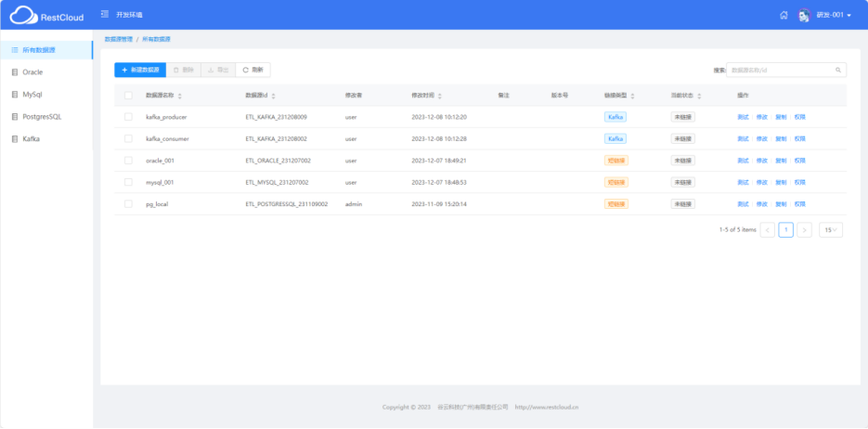The height and width of the screenshot is (429, 868).
Task: Click the ETL_ORACLE_231207002 id cell
Action: pos(278,160)
